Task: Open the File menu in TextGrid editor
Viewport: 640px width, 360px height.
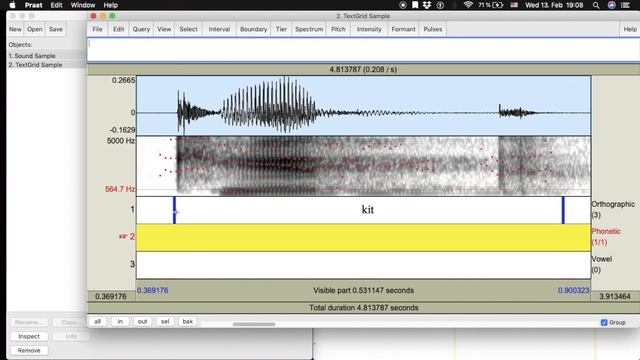Action: click(97, 29)
